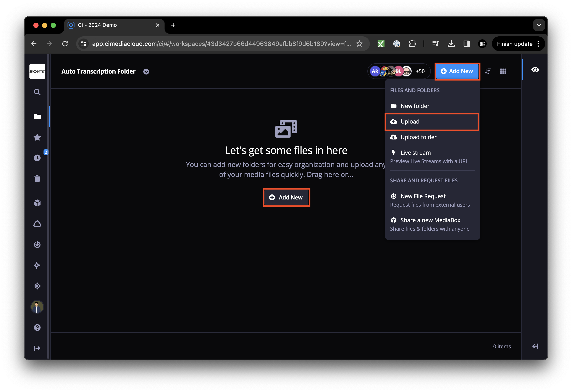Choose Upload folder from the menu
Image resolution: width=572 pixels, height=392 pixels.
[x=418, y=137]
